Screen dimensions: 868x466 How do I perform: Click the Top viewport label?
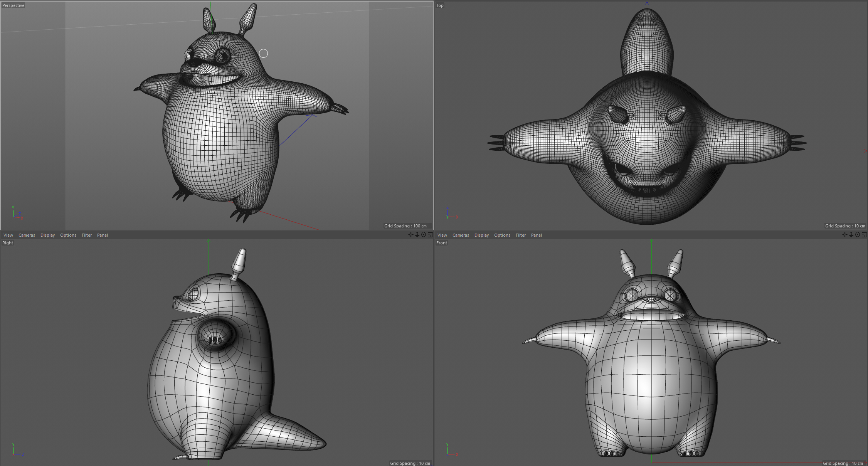click(440, 5)
